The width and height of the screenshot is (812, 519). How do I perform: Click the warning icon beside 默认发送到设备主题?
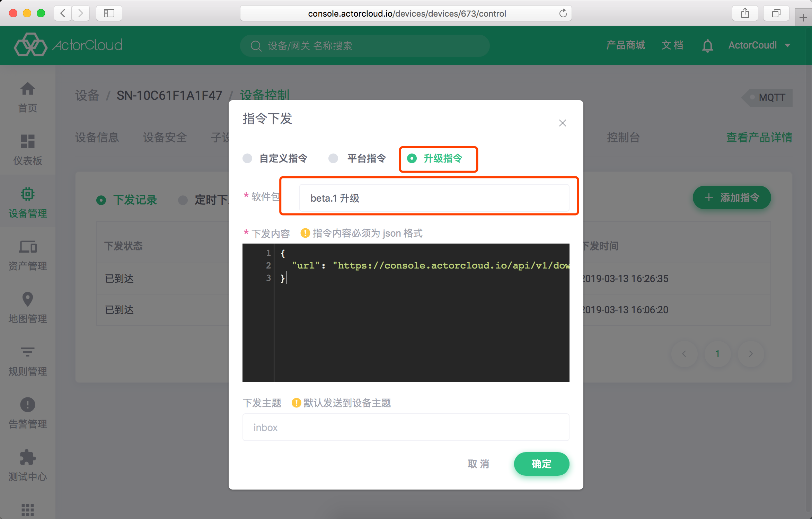[296, 403]
